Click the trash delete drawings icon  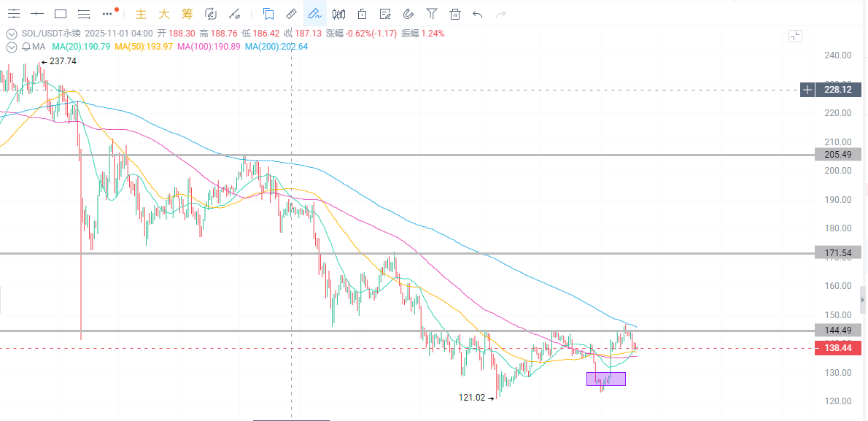click(x=455, y=14)
